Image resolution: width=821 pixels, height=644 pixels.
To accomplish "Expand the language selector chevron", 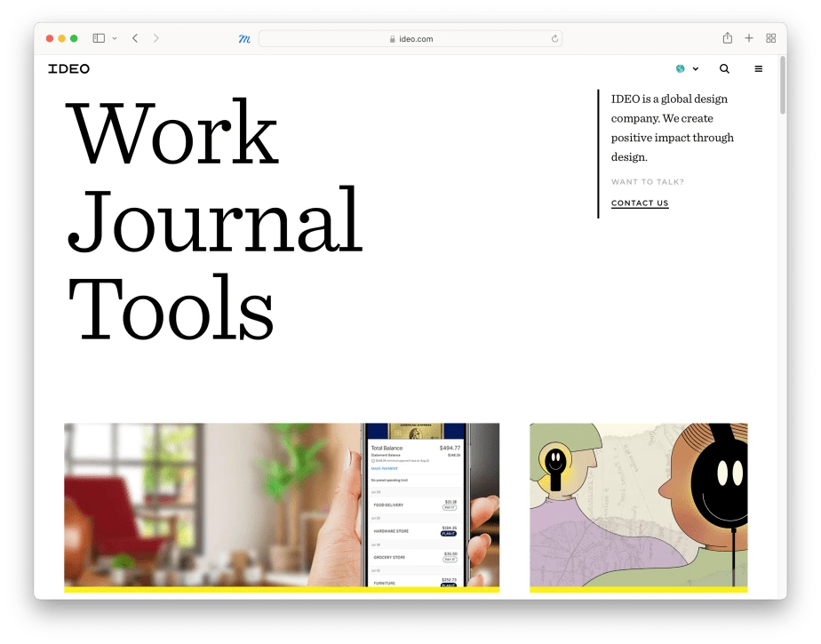I will pyautogui.click(x=695, y=68).
